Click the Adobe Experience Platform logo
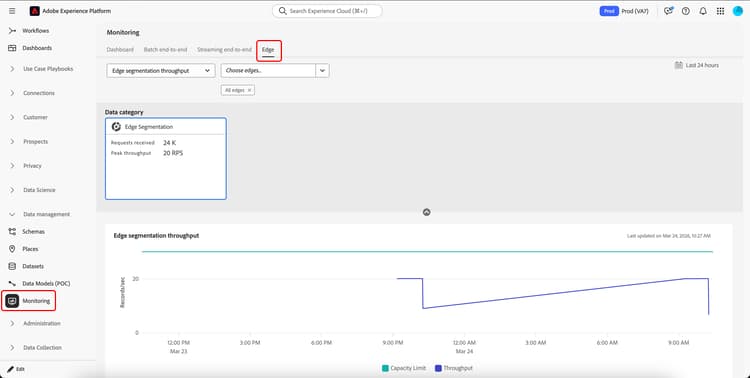The width and height of the screenshot is (750, 378). tap(34, 11)
